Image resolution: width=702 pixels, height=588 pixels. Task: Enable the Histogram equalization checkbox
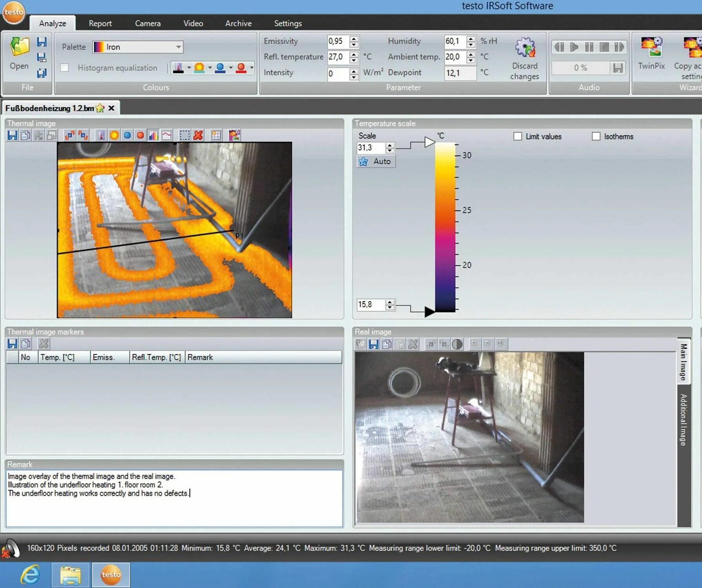(65, 68)
